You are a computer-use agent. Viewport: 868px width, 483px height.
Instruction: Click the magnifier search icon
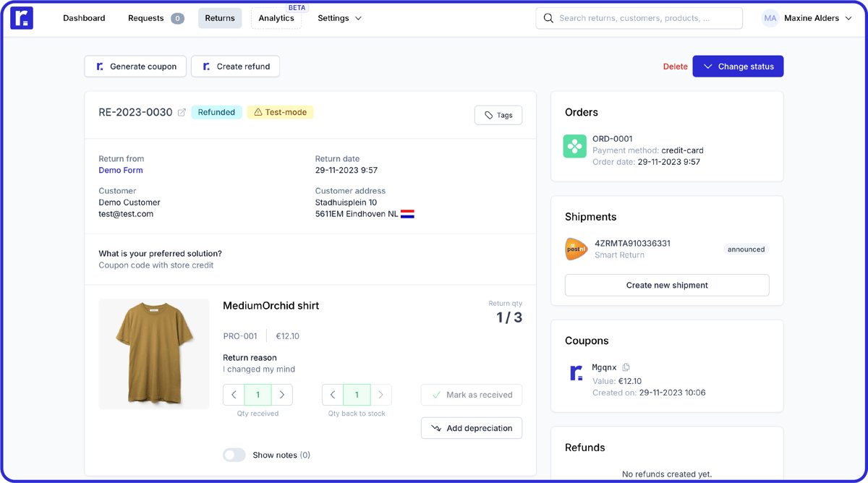point(548,18)
